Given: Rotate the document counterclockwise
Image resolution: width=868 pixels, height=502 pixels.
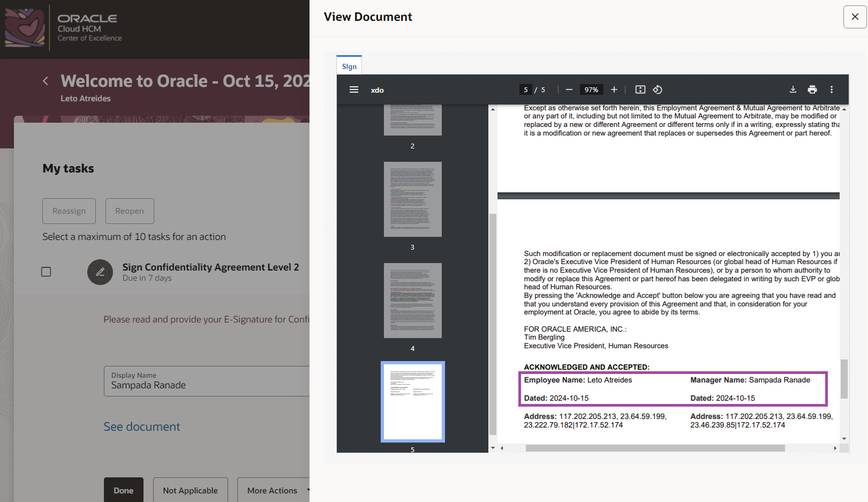Looking at the screenshot, I should click(658, 89).
